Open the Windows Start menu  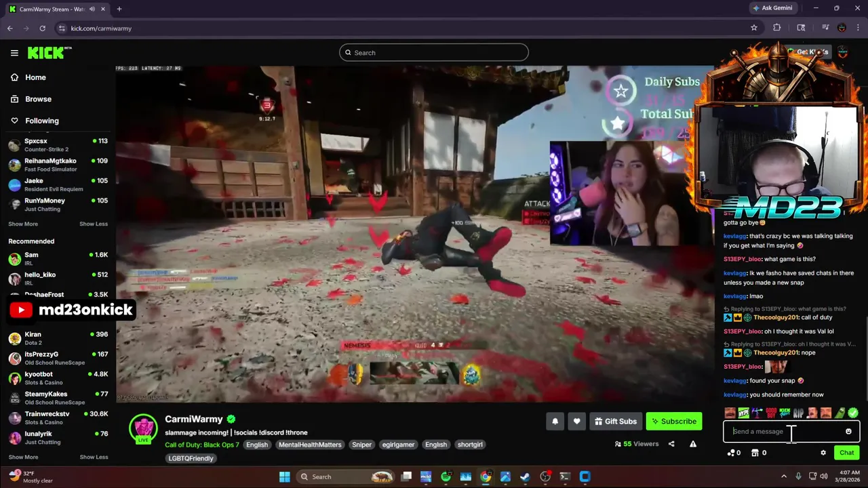[285, 476]
